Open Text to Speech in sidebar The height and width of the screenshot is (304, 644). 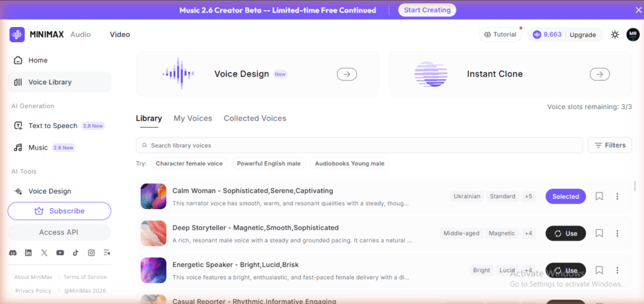59,126
